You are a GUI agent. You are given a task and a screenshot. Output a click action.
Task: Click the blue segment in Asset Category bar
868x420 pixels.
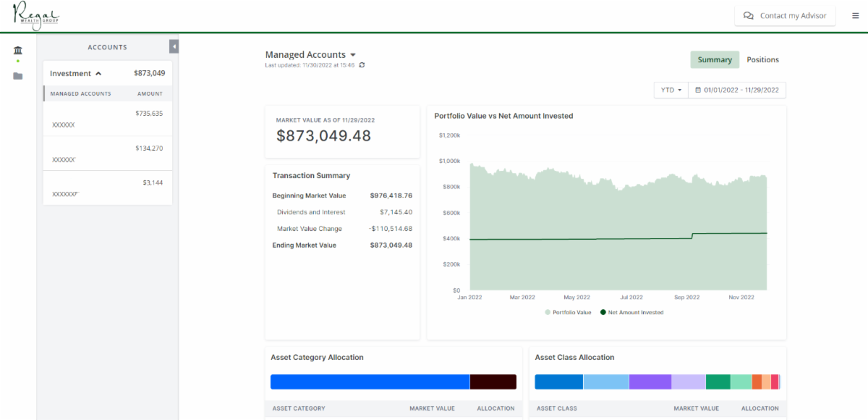click(370, 382)
